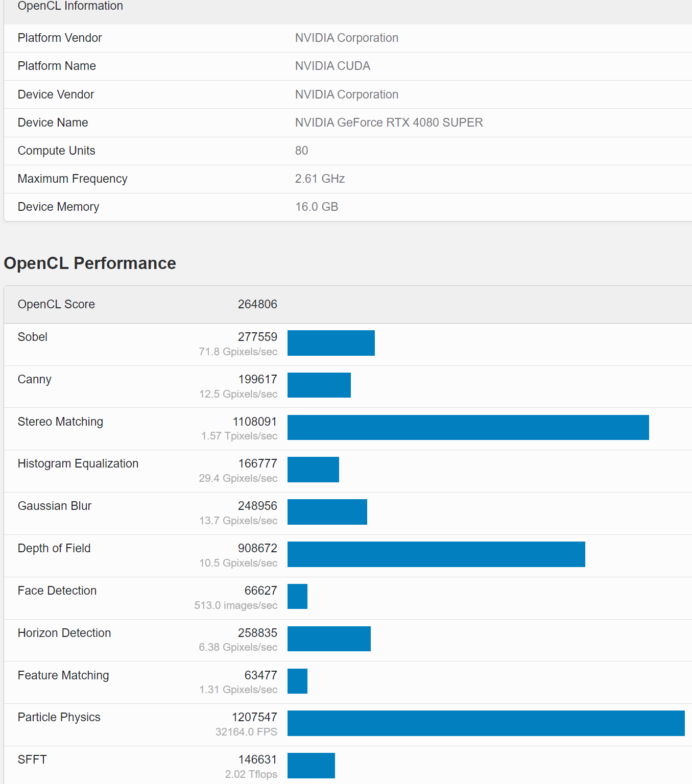Viewport: 692px width, 784px height.
Task: Click the Depth of Field bar
Action: (436, 554)
